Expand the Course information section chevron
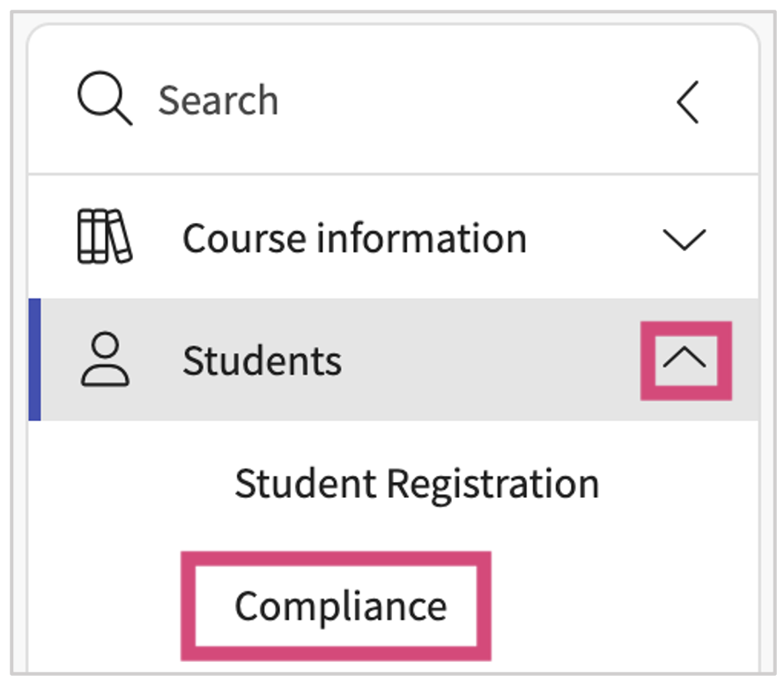This screenshot has height=682, width=784. pos(684,239)
